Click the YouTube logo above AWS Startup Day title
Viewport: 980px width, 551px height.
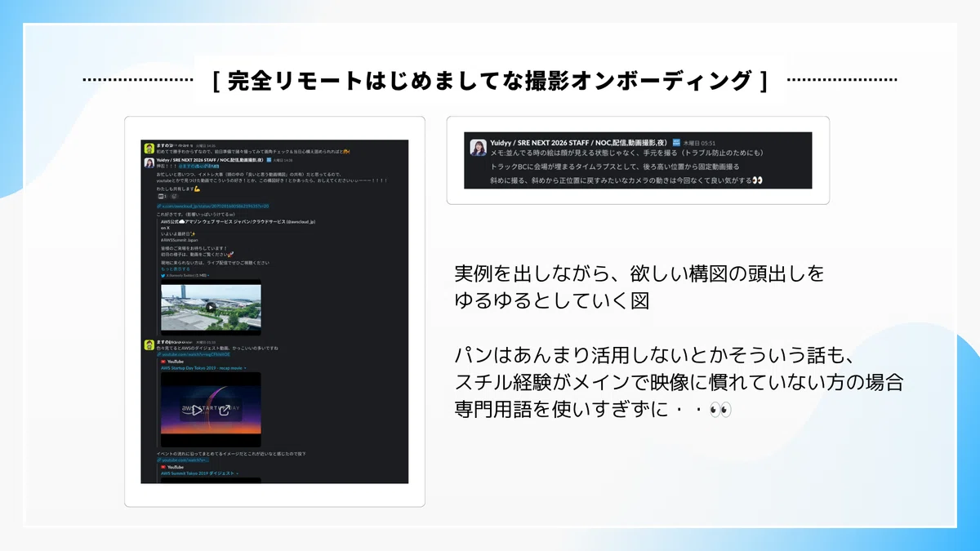tap(163, 362)
